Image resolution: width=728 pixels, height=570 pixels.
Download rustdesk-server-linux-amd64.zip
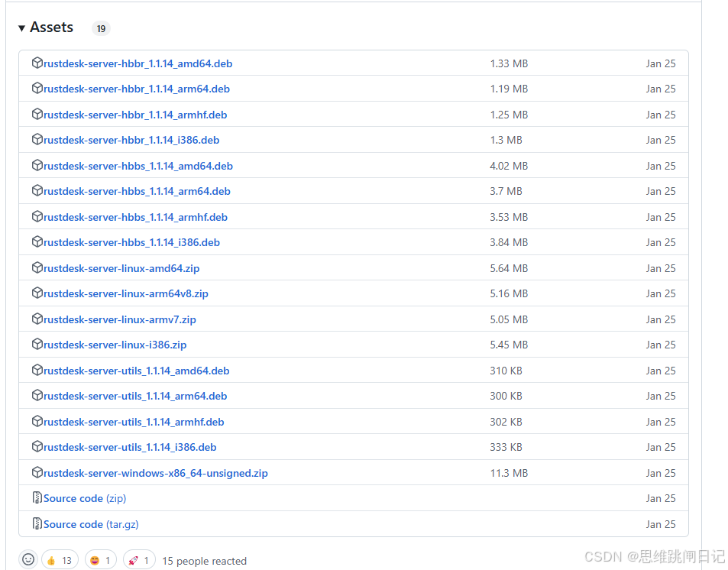point(121,268)
